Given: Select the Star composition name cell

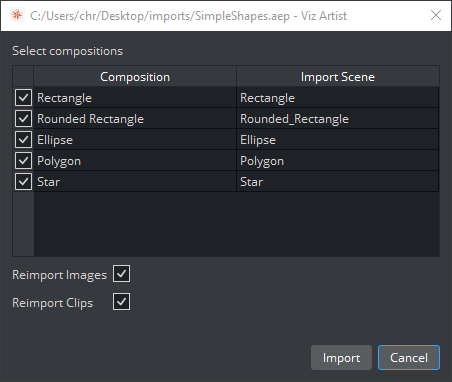Looking at the screenshot, I should point(135,182).
